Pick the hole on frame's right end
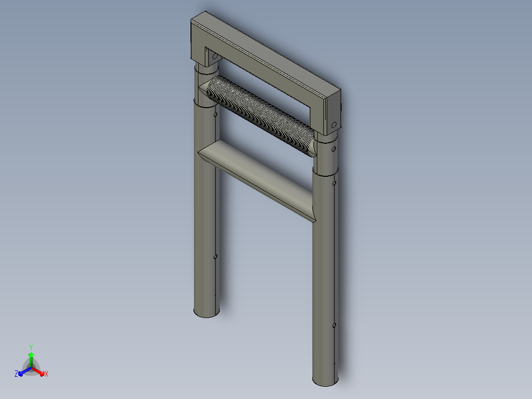This screenshot has width=532, height=399. pyautogui.click(x=334, y=124)
